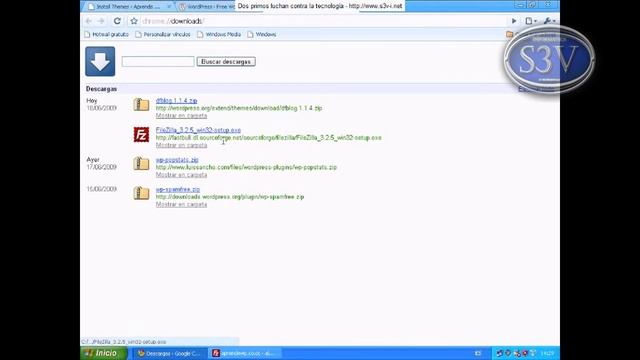The width and height of the screenshot is (640, 360).
Task: Open the Inicio start button
Action: 104,353
